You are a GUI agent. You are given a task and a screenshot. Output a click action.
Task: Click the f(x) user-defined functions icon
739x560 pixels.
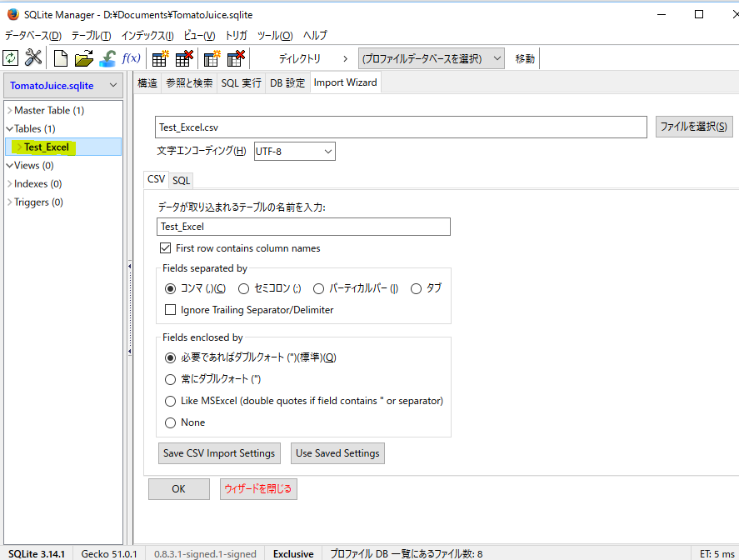click(x=132, y=58)
